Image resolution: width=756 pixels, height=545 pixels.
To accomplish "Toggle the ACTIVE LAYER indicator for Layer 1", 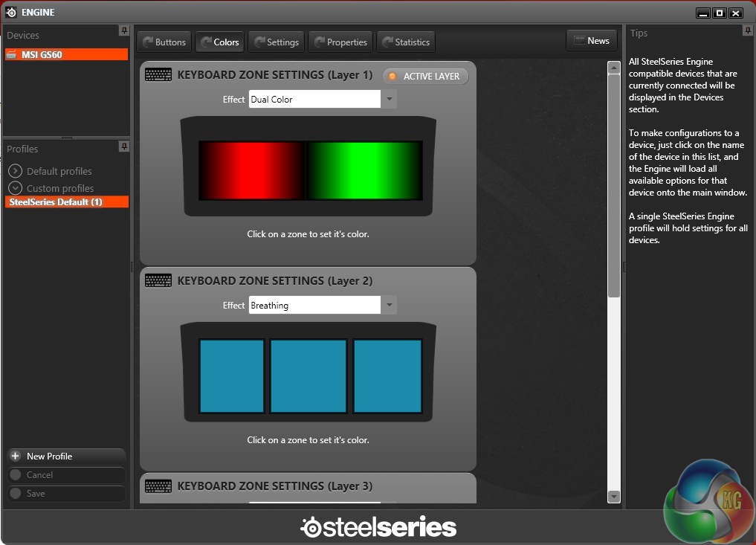I will [x=425, y=76].
